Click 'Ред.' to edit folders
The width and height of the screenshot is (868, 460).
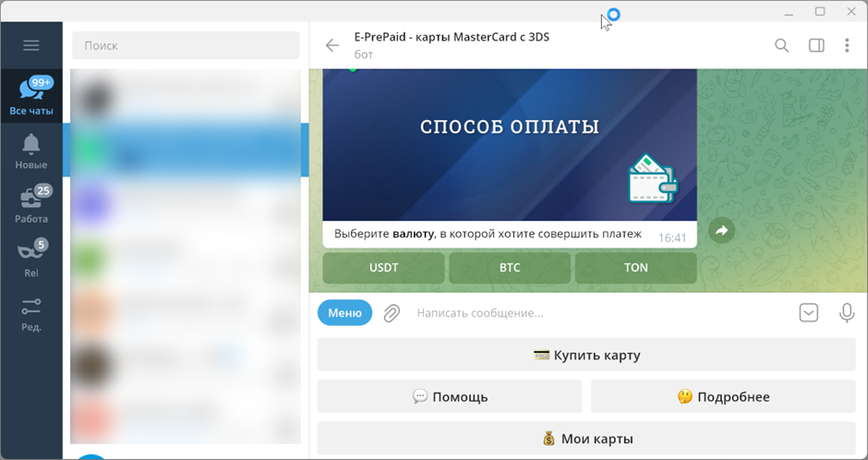(x=31, y=313)
